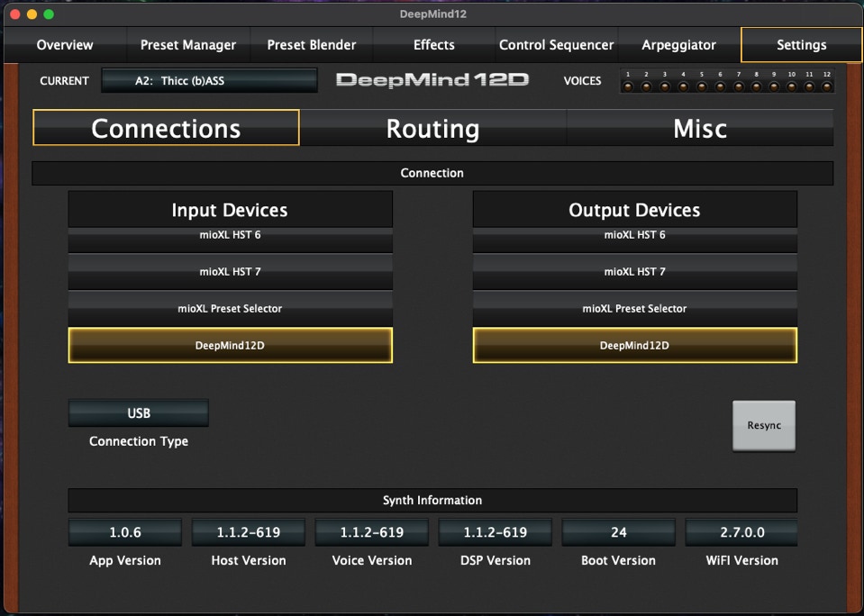Select mioXL HST 6 output device
Screen dimensions: 864x616
tap(635, 240)
